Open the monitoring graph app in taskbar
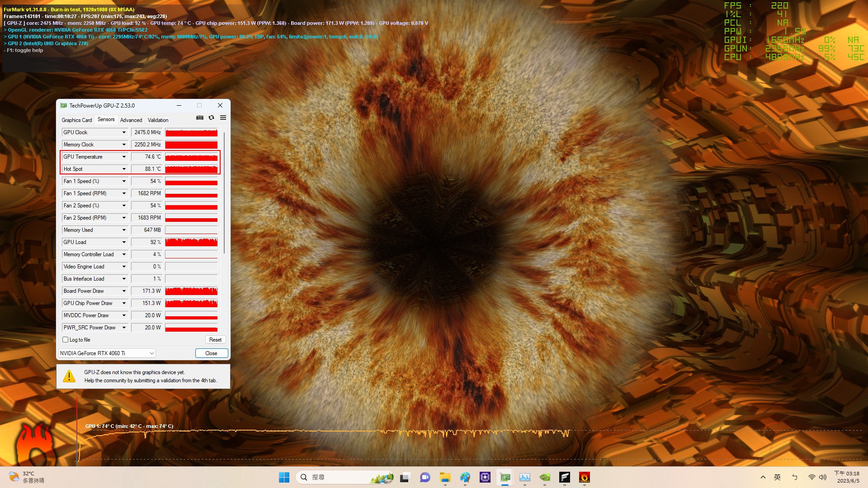 tap(525, 477)
